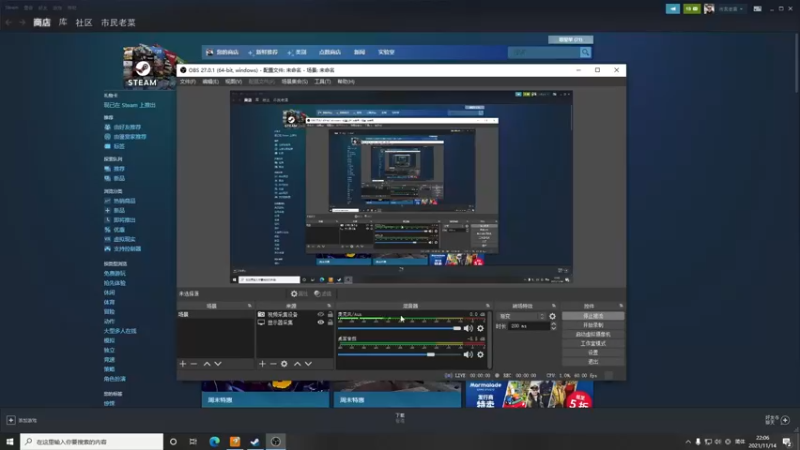800x450 pixels.
Task: Open Task View on taskbar
Action: (193, 441)
